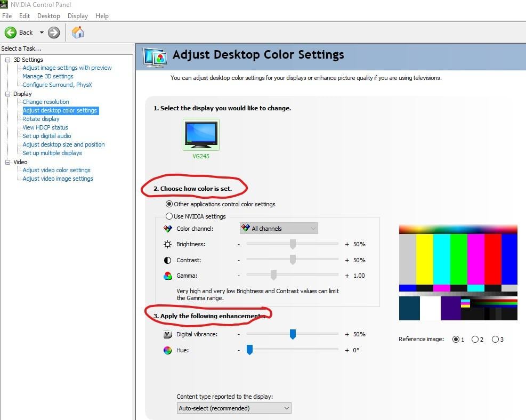Click the Color channel RGB icon

(167, 229)
